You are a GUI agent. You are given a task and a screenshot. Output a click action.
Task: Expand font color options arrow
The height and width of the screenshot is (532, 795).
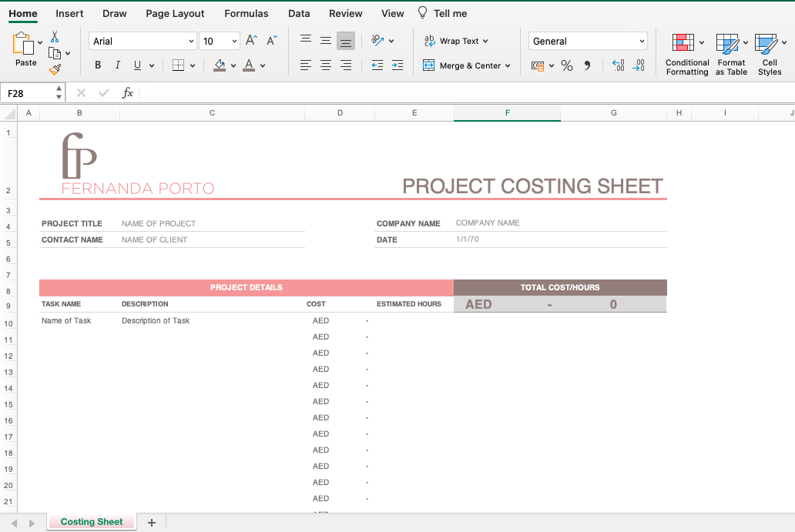coord(263,65)
